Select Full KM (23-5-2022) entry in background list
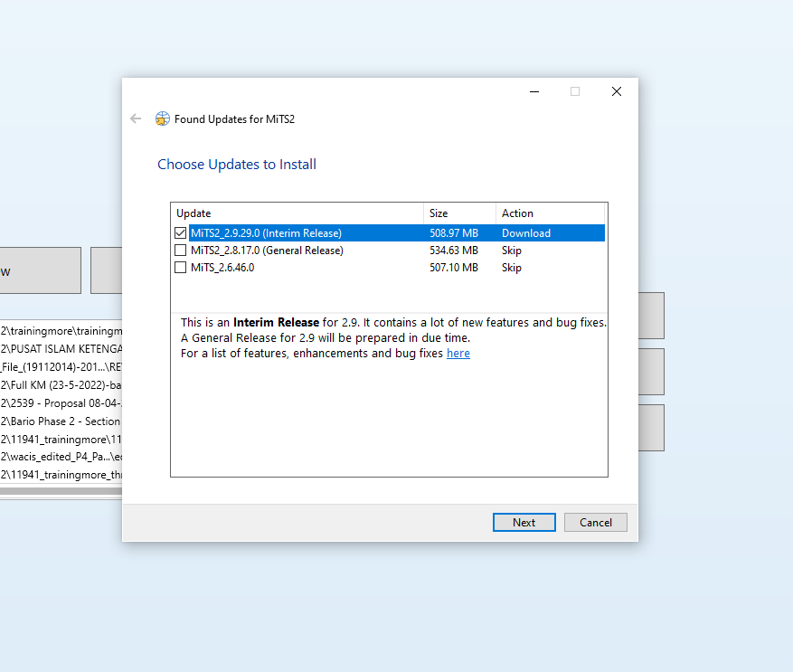The width and height of the screenshot is (793, 672). (x=61, y=385)
